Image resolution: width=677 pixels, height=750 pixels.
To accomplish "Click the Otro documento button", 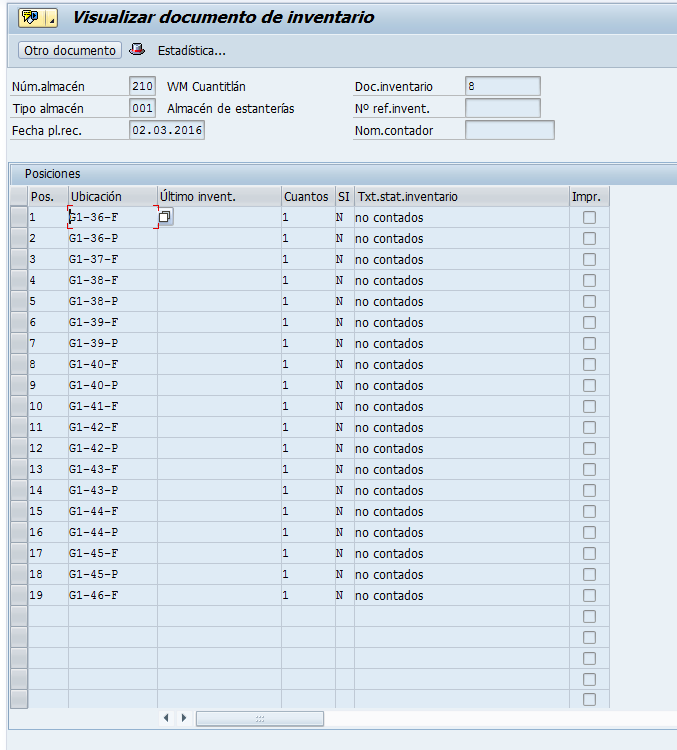I will 70,50.
